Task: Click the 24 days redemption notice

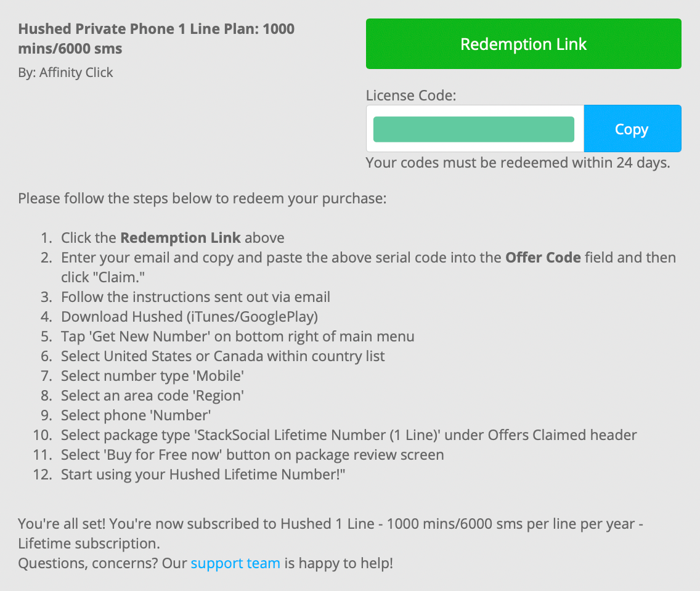Action: [x=518, y=163]
